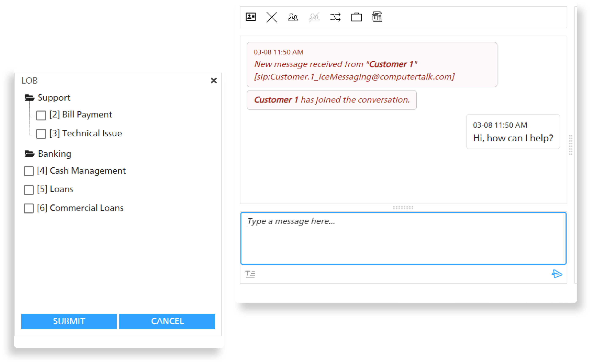Collapse the Banking folder node
Viewport: 591px width, 364px height.
(x=30, y=154)
